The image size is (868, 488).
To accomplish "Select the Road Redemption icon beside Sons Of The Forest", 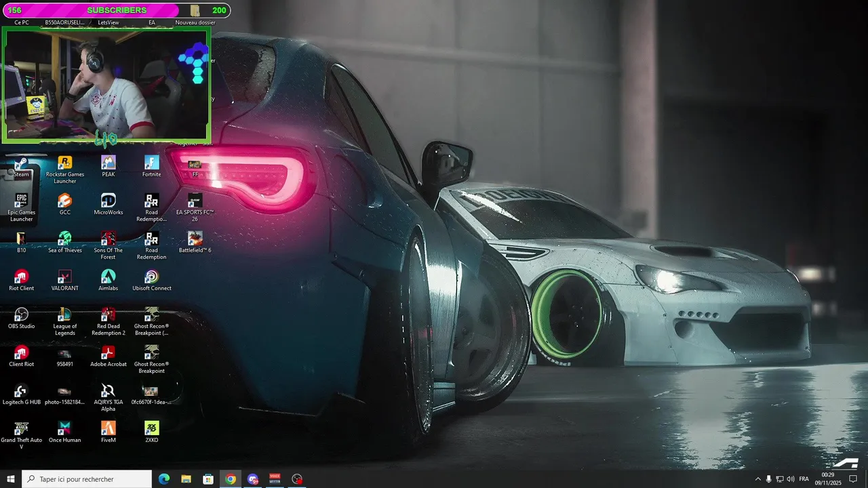I will coord(152,245).
